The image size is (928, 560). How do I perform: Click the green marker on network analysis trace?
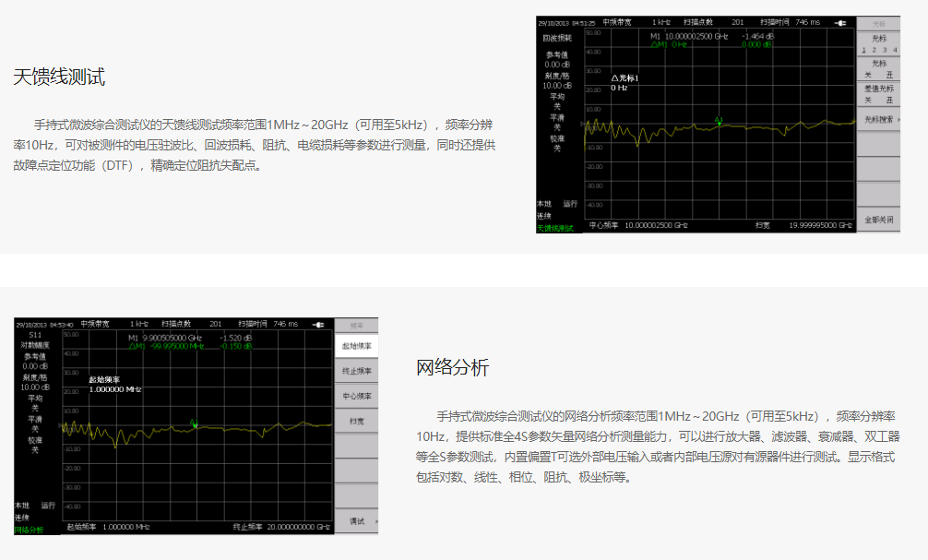click(x=194, y=423)
